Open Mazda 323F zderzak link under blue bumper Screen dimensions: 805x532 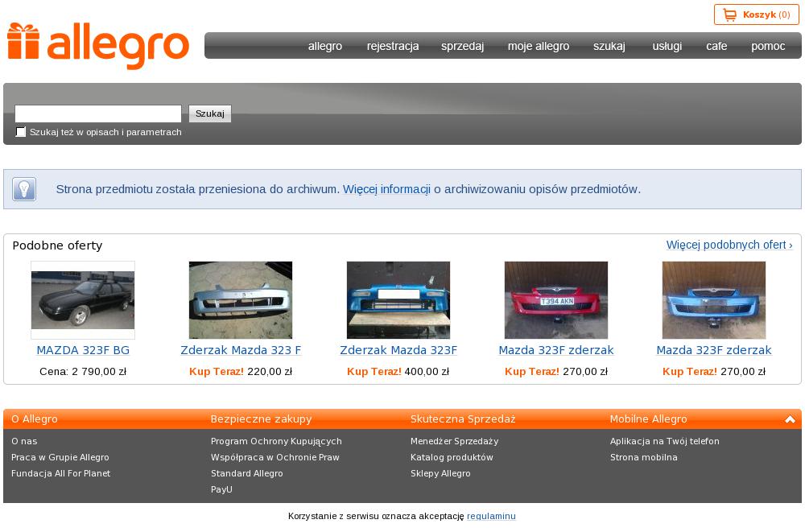point(713,350)
